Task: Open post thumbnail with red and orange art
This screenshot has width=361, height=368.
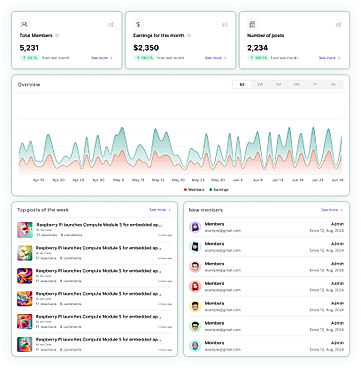Action: pyautogui.click(x=25, y=322)
